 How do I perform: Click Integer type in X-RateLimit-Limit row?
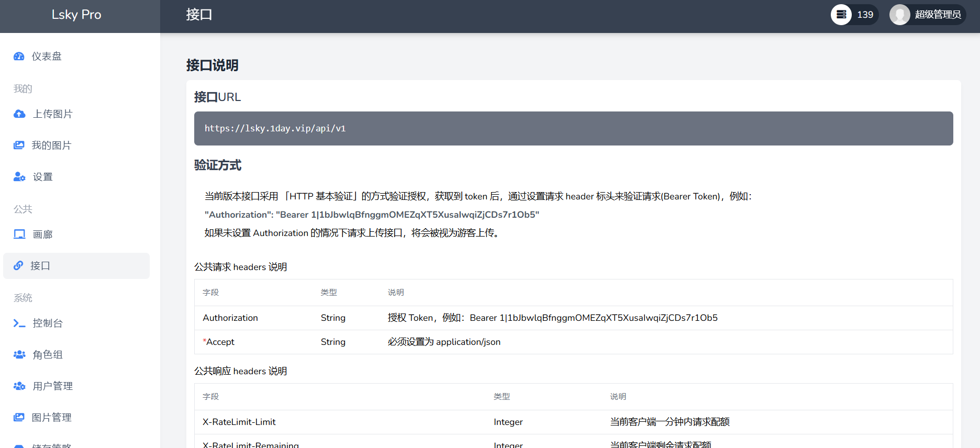pyautogui.click(x=508, y=422)
